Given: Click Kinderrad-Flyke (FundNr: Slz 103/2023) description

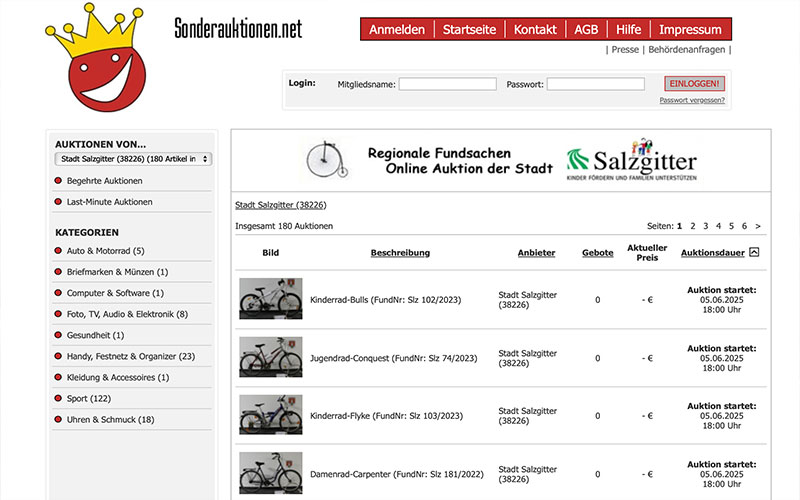Looking at the screenshot, I should click(387, 416).
